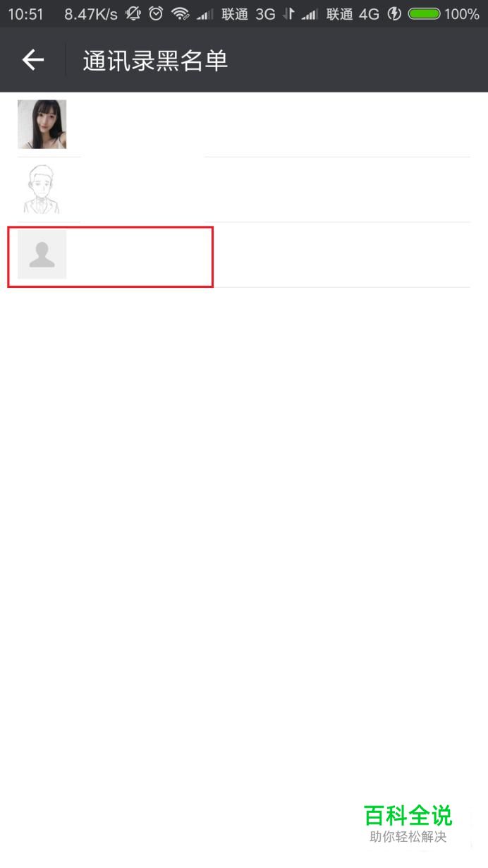Tap the back arrow in header
Image resolution: width=488 pixels, height=868 pixels.
coord(33,61)
